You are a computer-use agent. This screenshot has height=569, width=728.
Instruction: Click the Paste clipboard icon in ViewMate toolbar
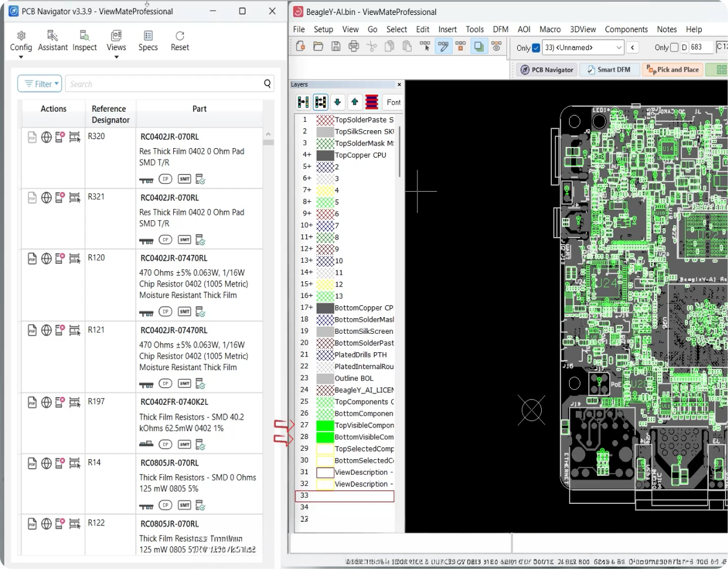[407, 46]
